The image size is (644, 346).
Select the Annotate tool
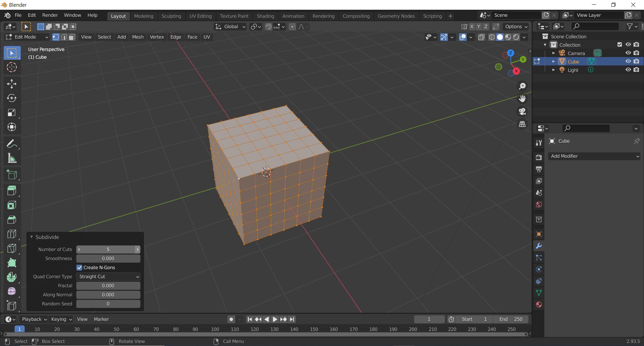point(12,144)
